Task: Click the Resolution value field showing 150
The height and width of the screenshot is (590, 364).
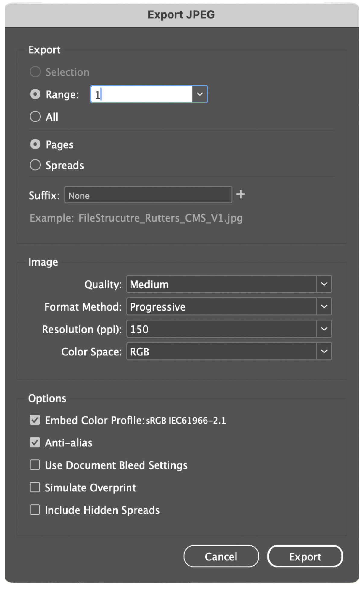Action: [x=222, y=329]
